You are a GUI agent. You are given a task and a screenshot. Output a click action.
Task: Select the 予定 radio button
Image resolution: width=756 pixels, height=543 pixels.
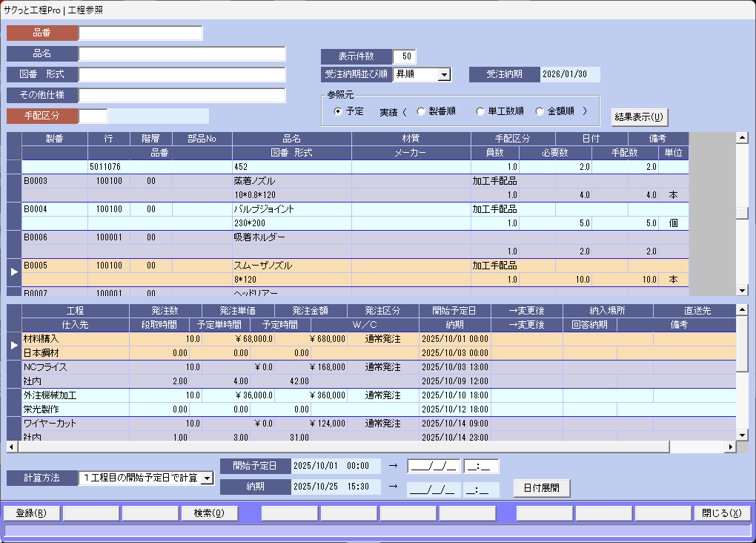pos(338,111)
